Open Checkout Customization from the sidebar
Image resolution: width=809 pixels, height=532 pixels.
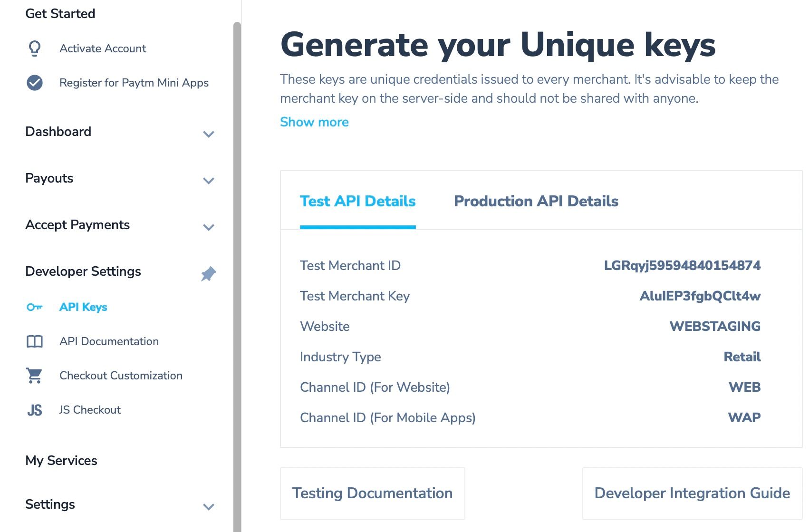click(121, 376)
